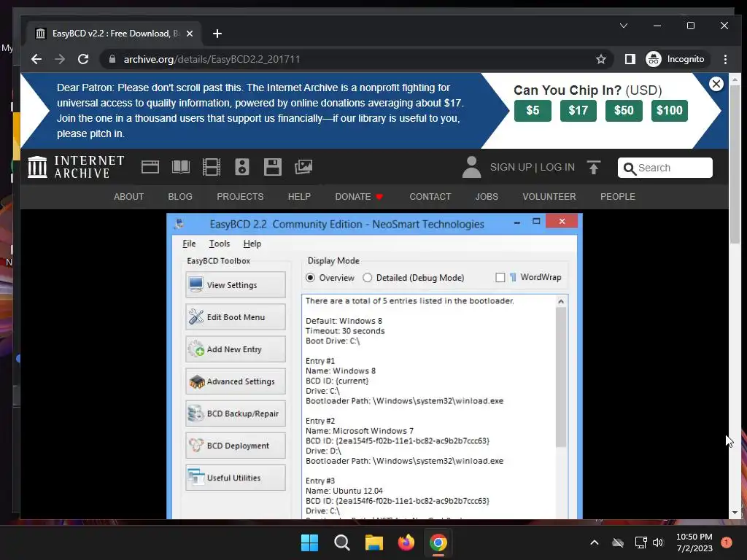Close the EasyBCD v2.2 tab
The width and height of the screenshot is (747, 560).
click(190, 34)
